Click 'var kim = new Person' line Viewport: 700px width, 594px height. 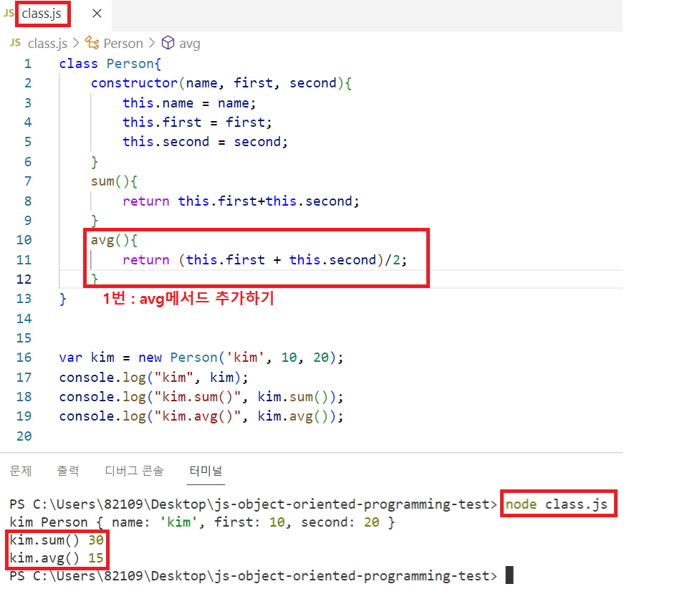point(201,358)
